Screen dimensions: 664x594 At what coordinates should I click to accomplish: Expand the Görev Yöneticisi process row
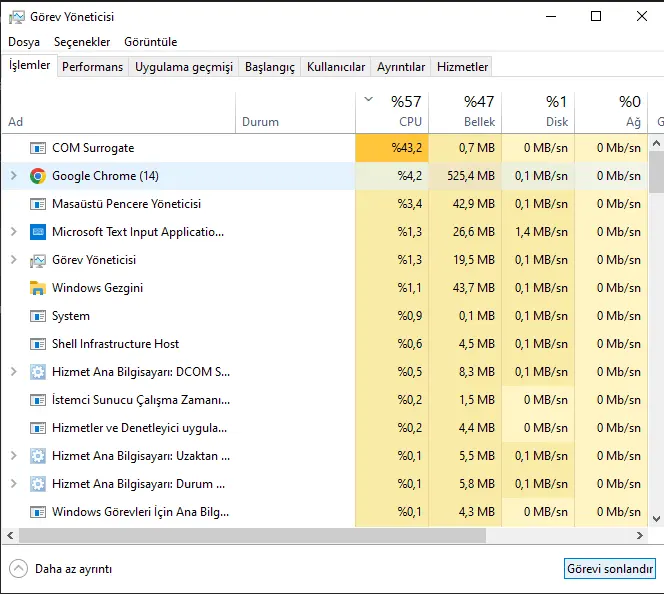pyautogui.click(x=14, y=260)
